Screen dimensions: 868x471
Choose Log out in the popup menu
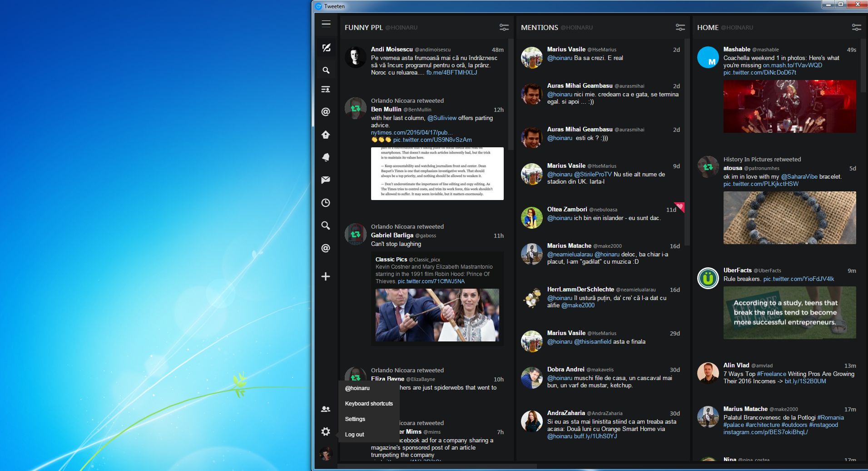pyautogui.click(x=354, y=435)
